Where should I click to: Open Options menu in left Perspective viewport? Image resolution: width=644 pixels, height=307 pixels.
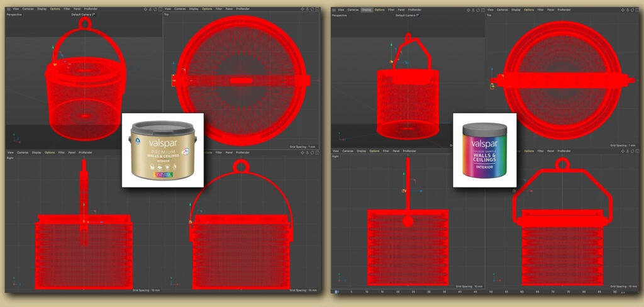tap(55, 9)
